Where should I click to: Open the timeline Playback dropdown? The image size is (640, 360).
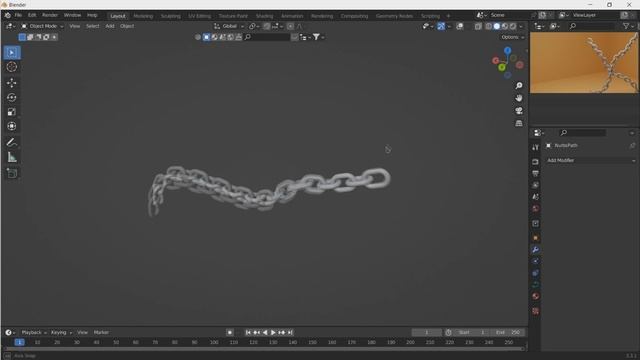pyautogui.click(x=34, y=333)
